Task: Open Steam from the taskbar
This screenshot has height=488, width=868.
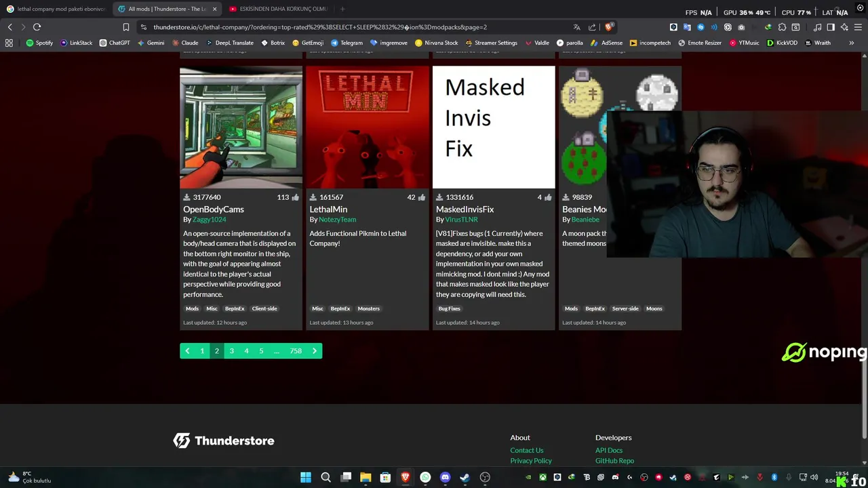Action: pos(465,477)
